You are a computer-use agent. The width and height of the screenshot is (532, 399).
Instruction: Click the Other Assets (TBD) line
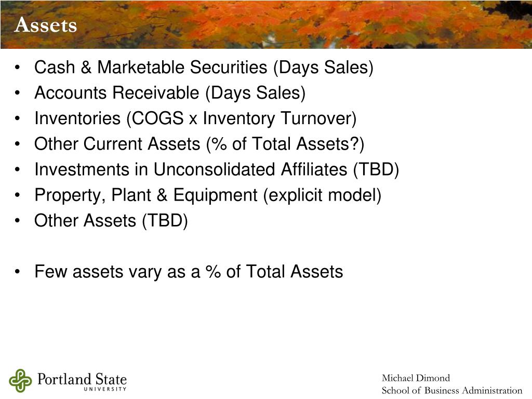click(x=111, y=220)
